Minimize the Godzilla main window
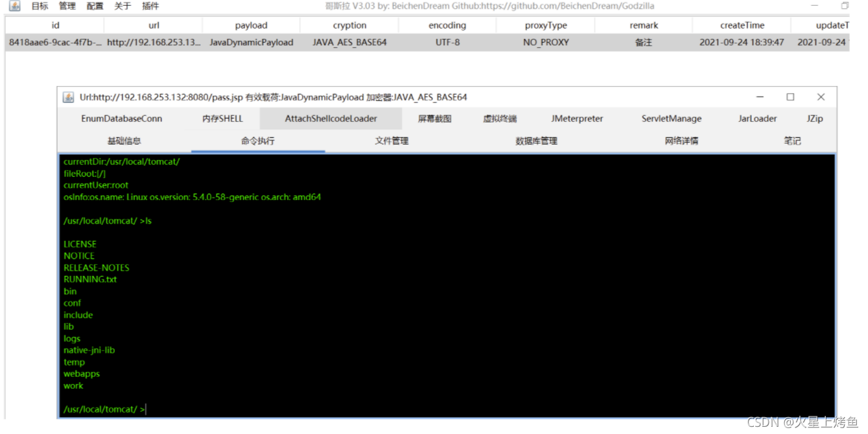The height and width of the screenshot is (434, 868). pyautogui.click(x=815, y=6)
